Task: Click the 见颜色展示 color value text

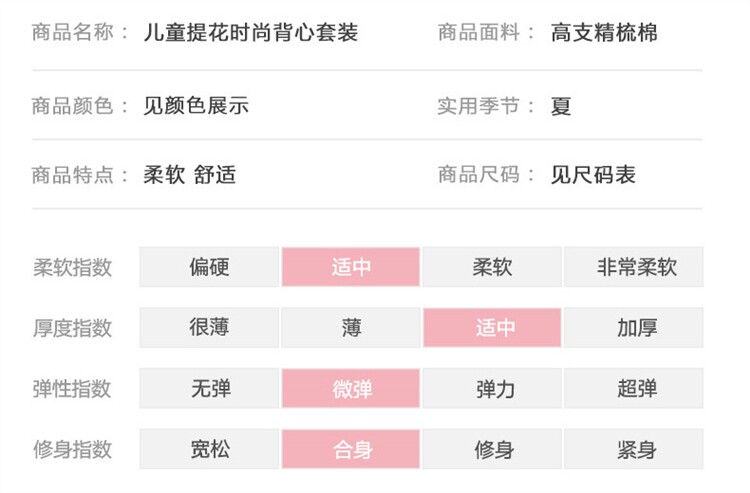Action: tap(196, 105)
